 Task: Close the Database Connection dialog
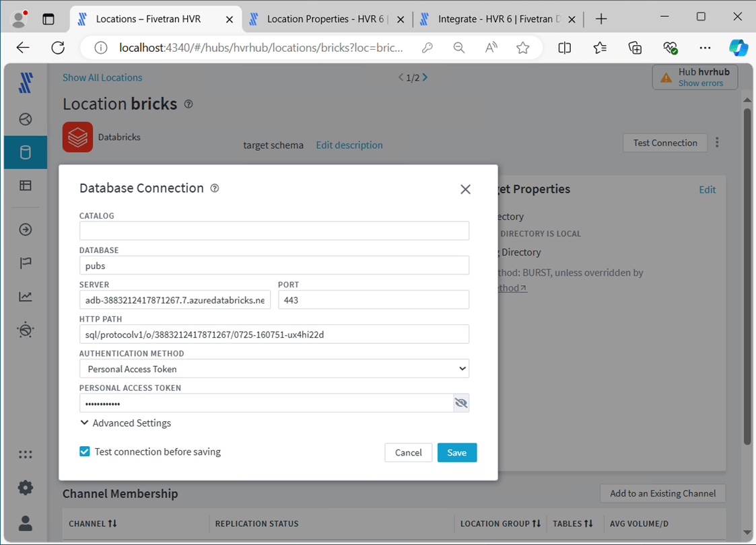coord(465,189)
